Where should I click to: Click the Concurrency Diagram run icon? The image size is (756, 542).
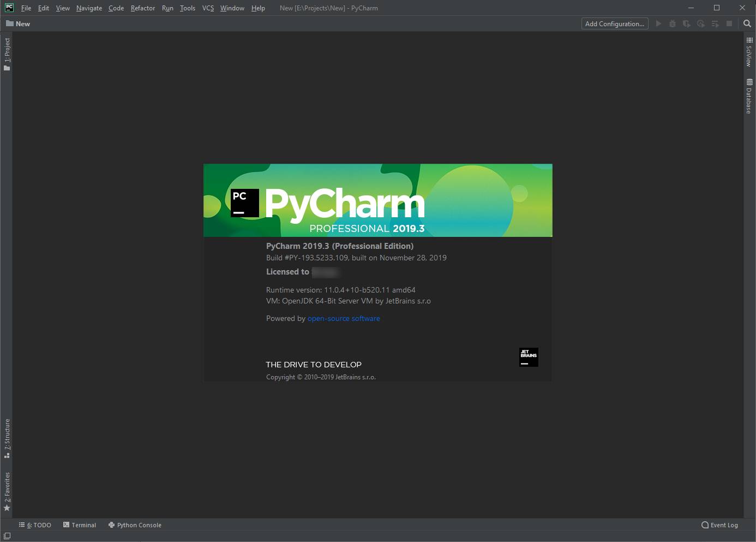pos(715,23)
